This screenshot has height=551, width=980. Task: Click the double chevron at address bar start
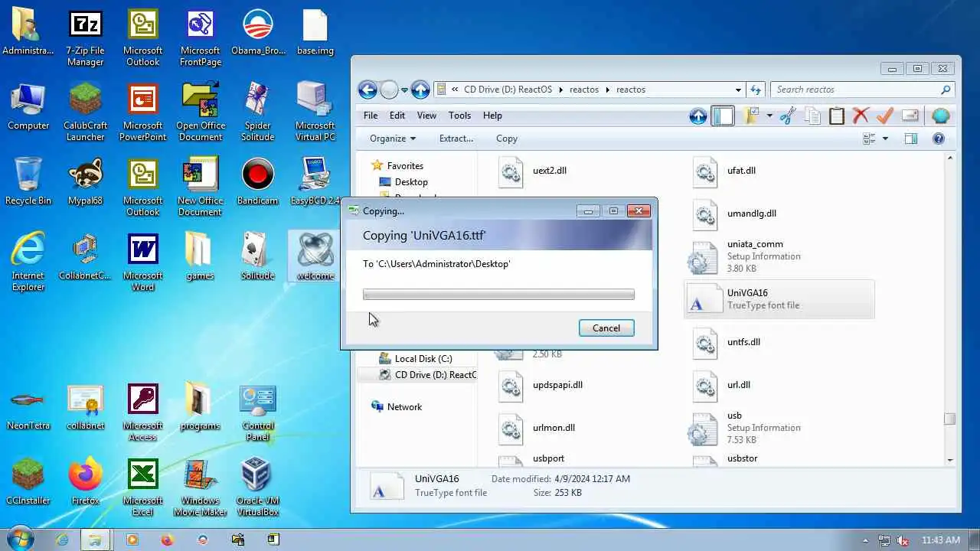[455, 90]
